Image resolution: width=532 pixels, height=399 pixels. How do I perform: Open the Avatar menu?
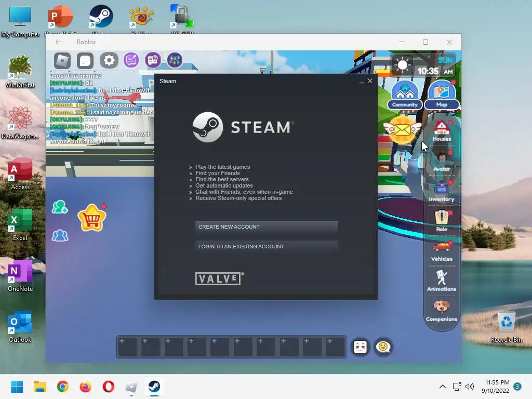click(x=442, y=162)
